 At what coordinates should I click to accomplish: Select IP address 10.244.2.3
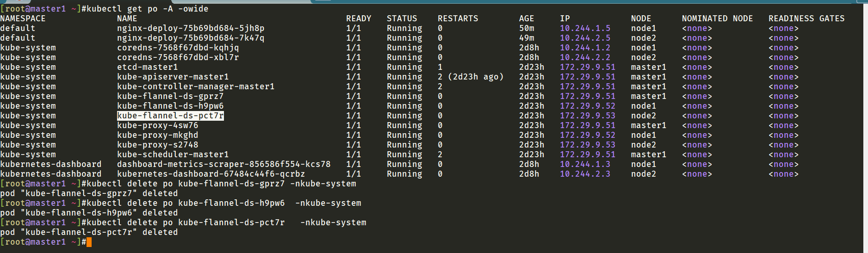(585, 174)
